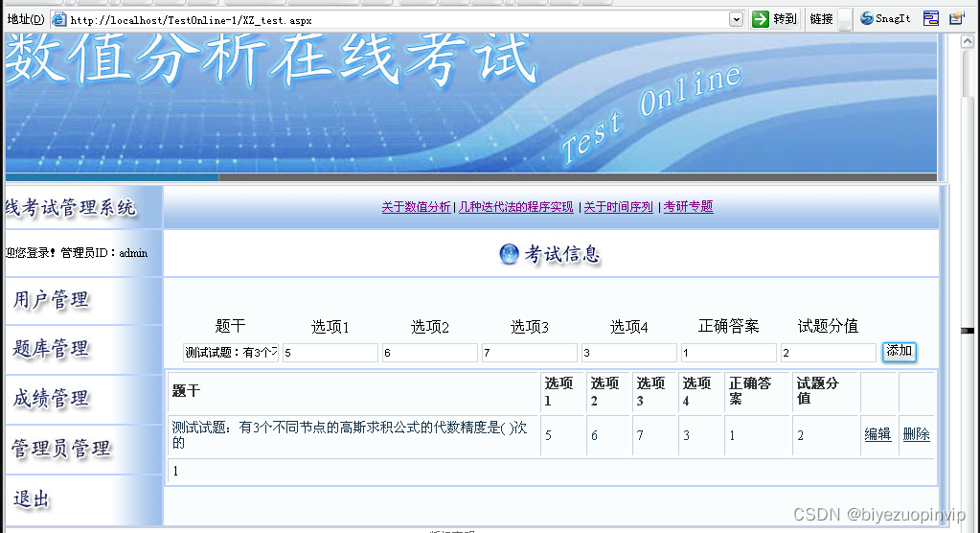This screenshot has width=980, height=533.
Task: Click the SnagIt window capture icon
Action: pyautogui.click(x=930, y=19)
